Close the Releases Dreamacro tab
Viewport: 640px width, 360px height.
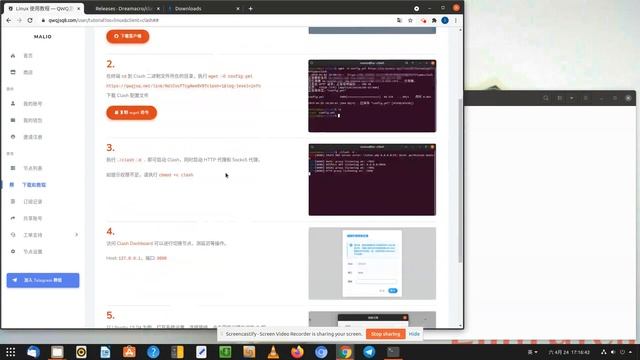(158, 9)
